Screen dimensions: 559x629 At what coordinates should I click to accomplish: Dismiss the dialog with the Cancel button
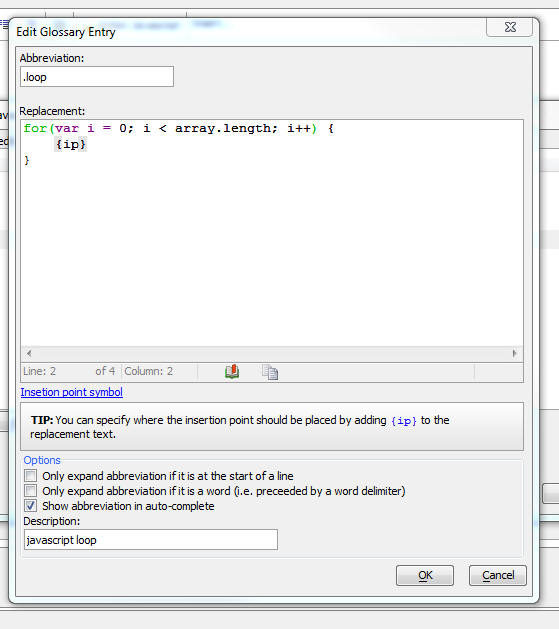(x=498, y=576)
